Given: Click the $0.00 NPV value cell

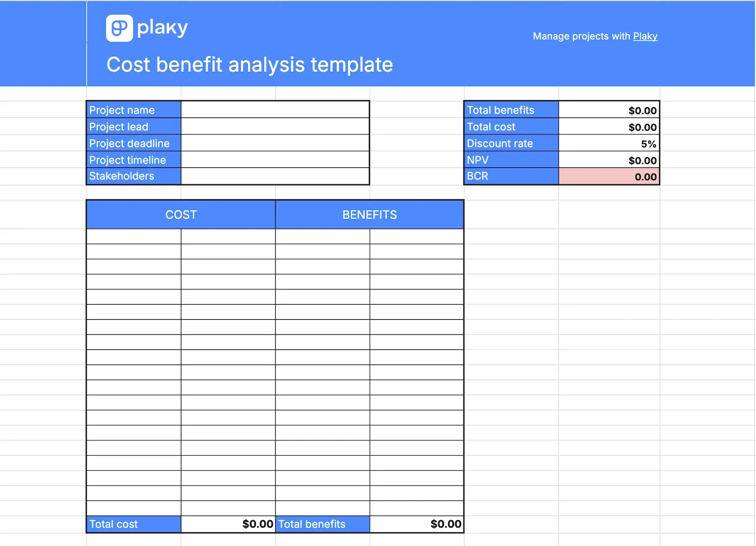Looking at the screenshot, I should click(x=609, y=160).
